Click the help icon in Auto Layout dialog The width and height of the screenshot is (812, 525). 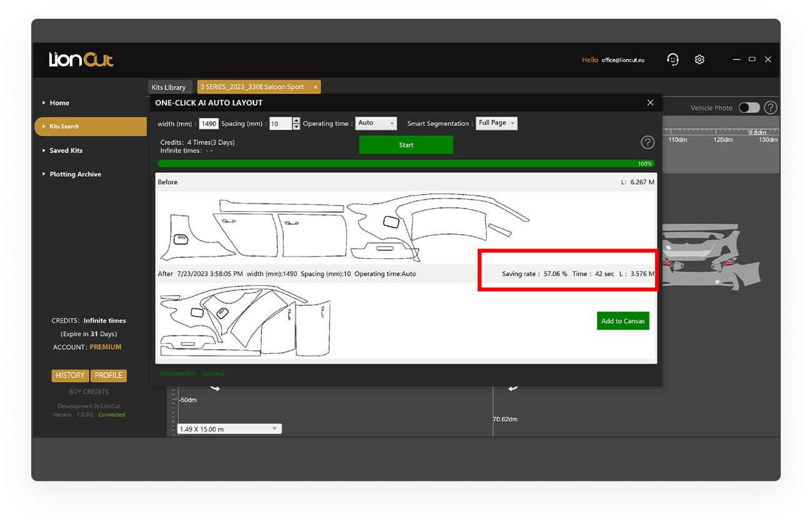click(x=648, y=142)
